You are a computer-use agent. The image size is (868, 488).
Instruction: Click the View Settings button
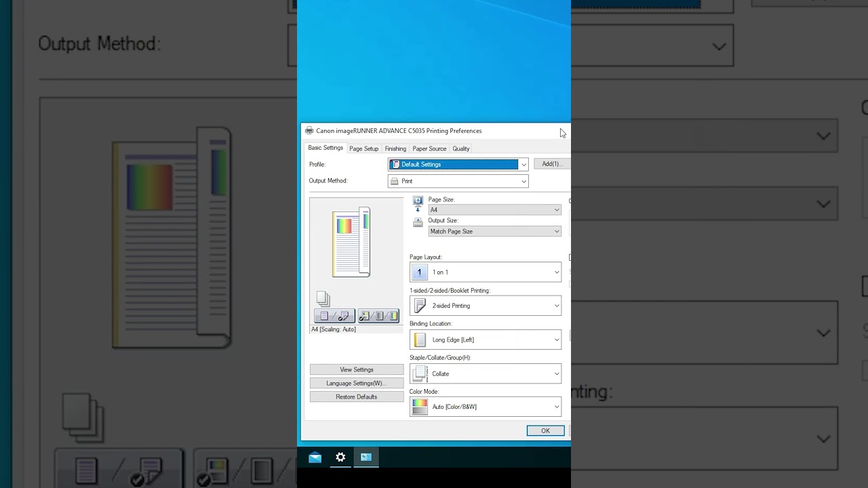pos(357,369)
